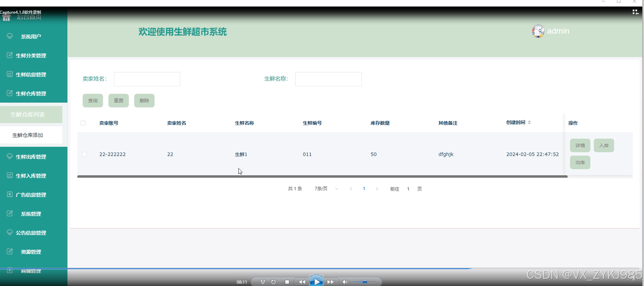Mute the player volume speaker icon
Image resolution: width=644 pixels, height=286 pixels.
[x=345, y=282]
